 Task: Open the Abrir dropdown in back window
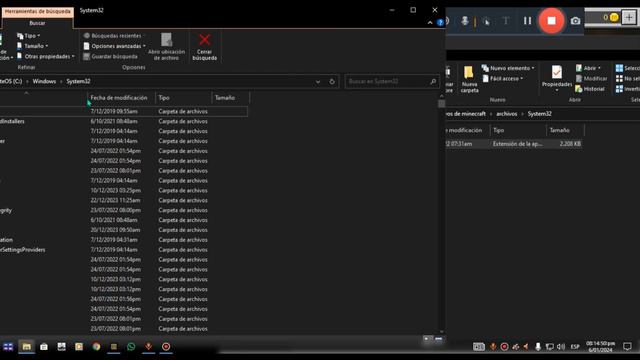(x=588, y=68)
